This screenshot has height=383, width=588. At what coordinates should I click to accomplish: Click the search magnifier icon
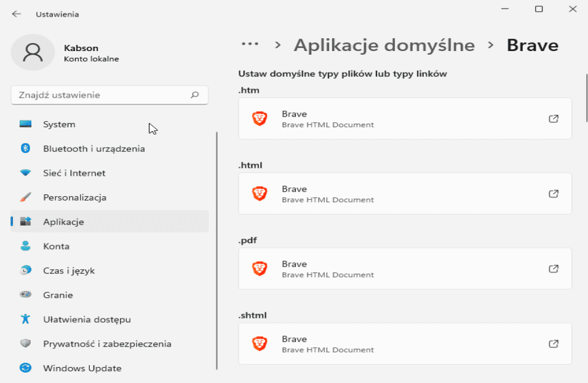(194, 95)
